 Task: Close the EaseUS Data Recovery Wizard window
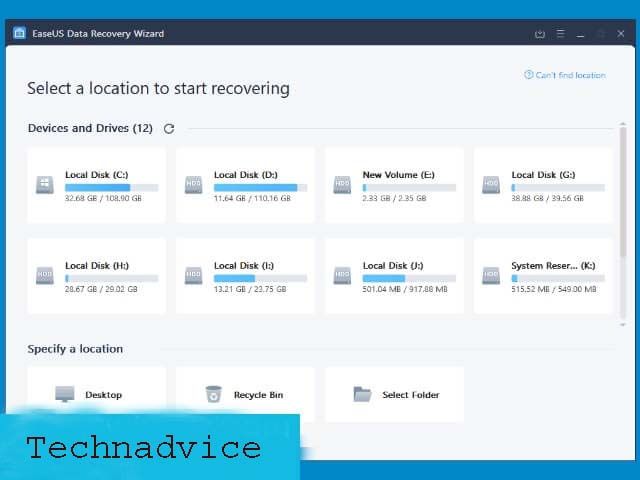[x=621, y=33]
